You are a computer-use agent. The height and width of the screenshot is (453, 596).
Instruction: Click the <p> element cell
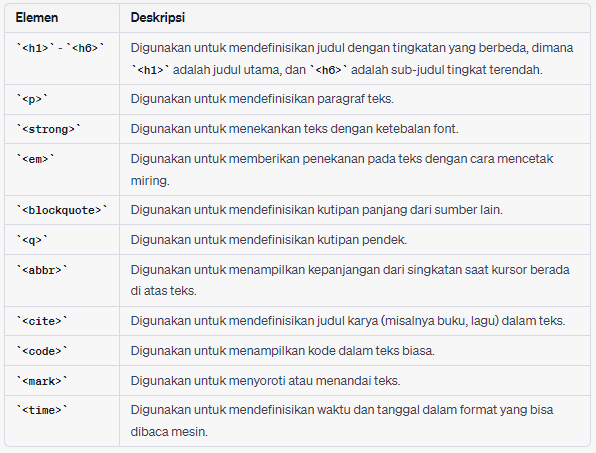(x=62, y=100)
